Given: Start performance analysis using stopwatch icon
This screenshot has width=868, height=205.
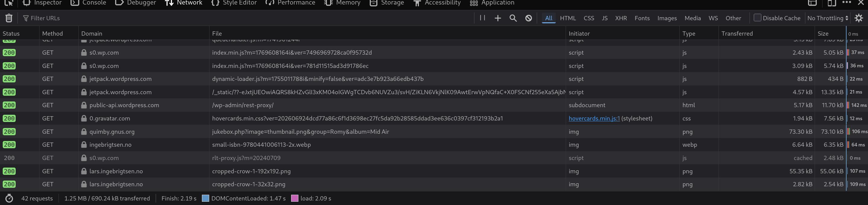Looking at the screenshot, I should click(x=9, y=198).
